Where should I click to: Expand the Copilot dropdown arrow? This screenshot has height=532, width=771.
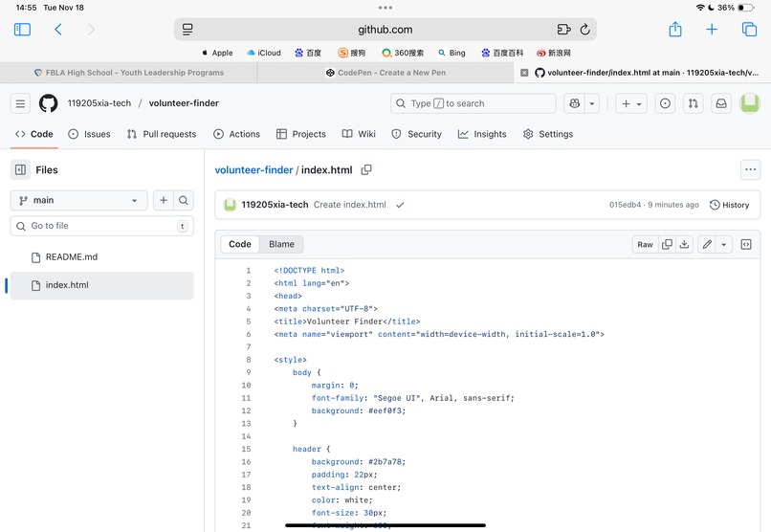point(592,103)
